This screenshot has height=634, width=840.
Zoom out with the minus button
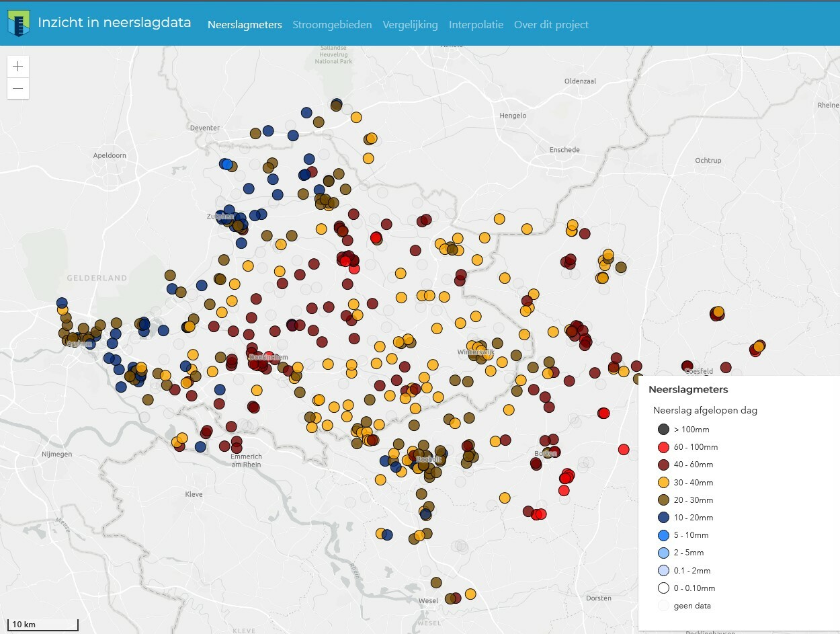18,88
